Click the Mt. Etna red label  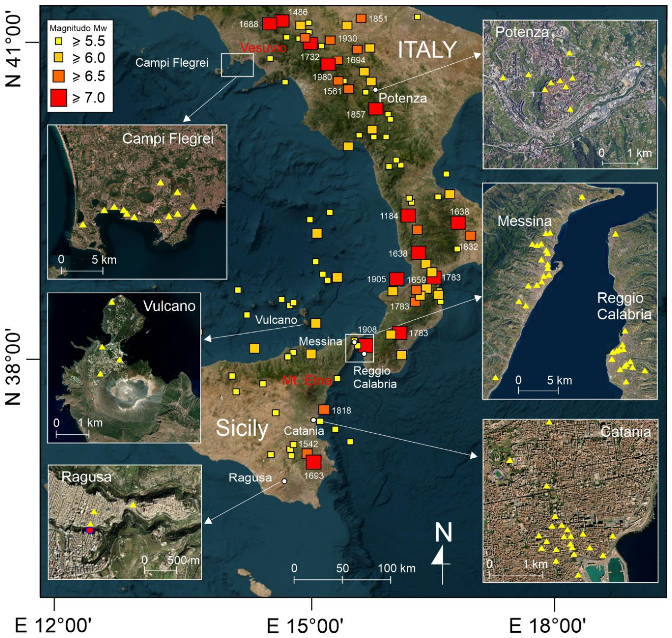307,380
